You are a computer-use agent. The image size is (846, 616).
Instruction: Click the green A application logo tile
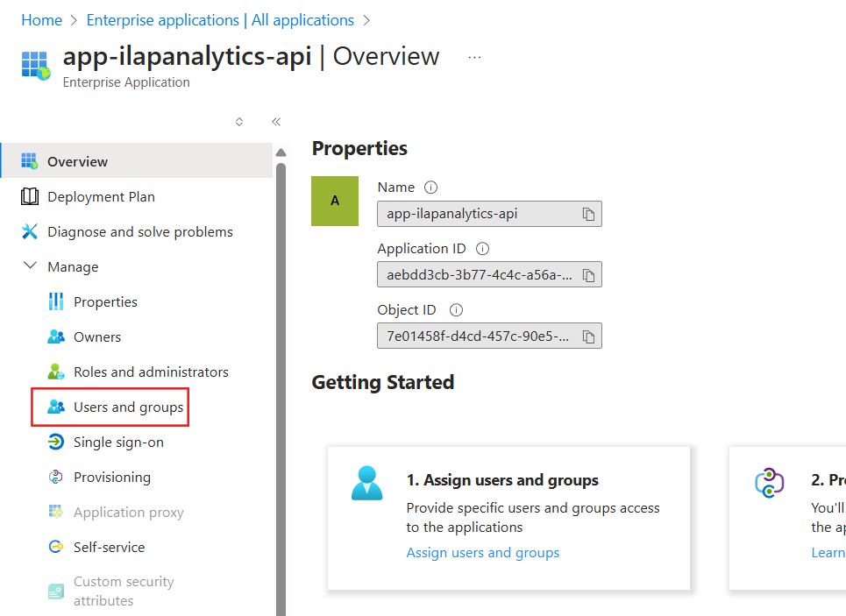[335, 201]
